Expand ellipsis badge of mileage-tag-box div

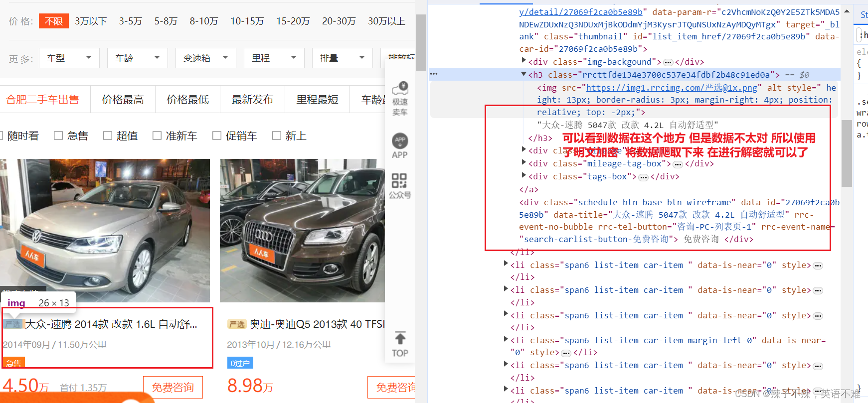(678, 164)
